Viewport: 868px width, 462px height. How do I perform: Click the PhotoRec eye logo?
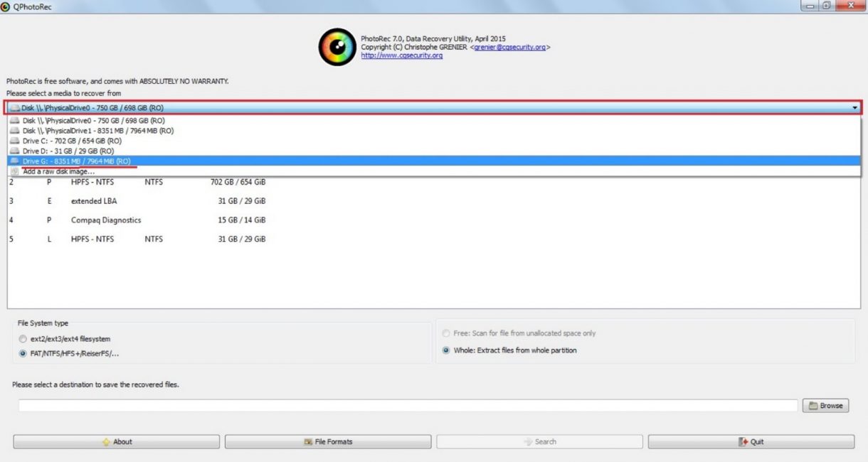pos(337,47)
